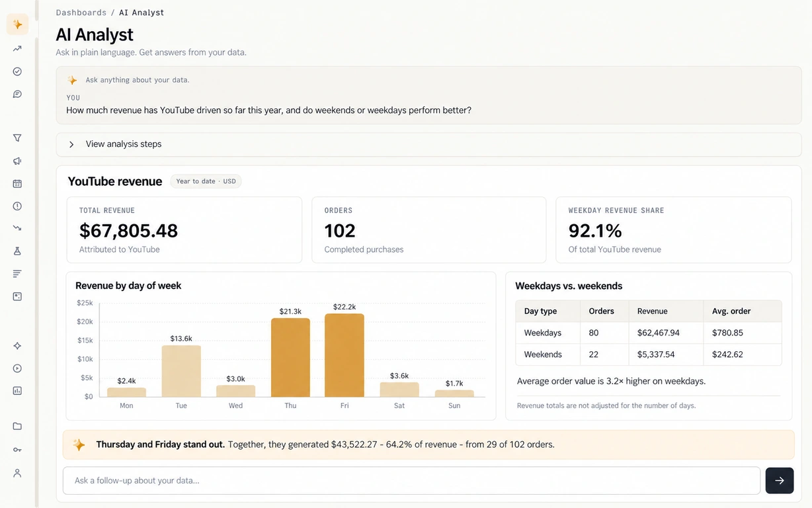Image resolution: width=812 pixels, height=508 pixels.
Task: Click the Weekends row label
Action: pos(543,355)
